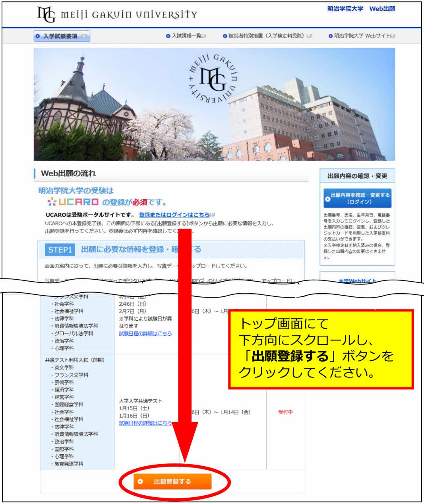Click the Web出願の流れ heading
The image size is (424, 504).
(x=68, y=173)
